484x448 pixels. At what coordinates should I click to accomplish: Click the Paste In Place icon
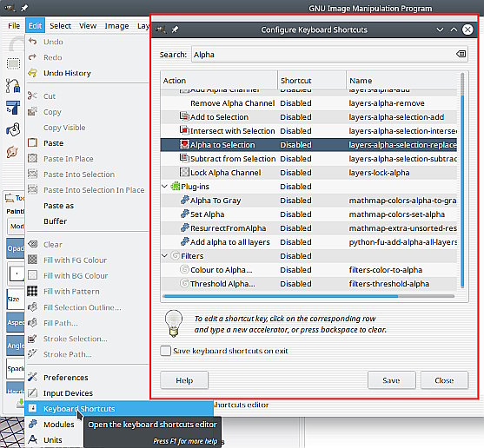[32, 159]
